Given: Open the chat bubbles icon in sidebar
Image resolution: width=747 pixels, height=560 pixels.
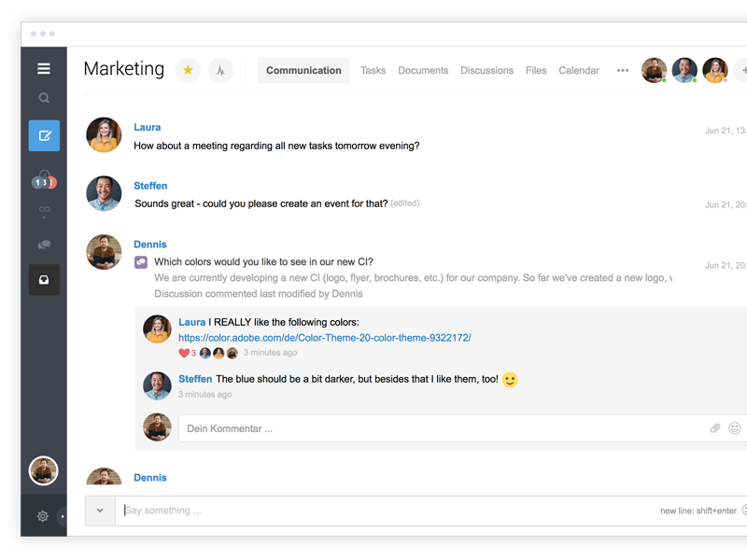Looking at the screenshot, I should (44, 245).
